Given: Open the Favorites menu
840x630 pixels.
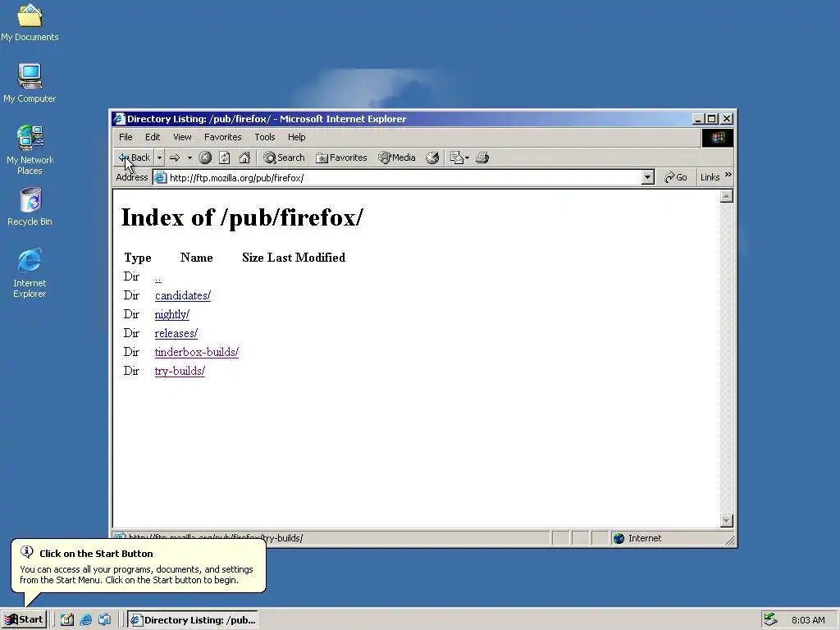Looking at the screenshot, I should point(223,137).
